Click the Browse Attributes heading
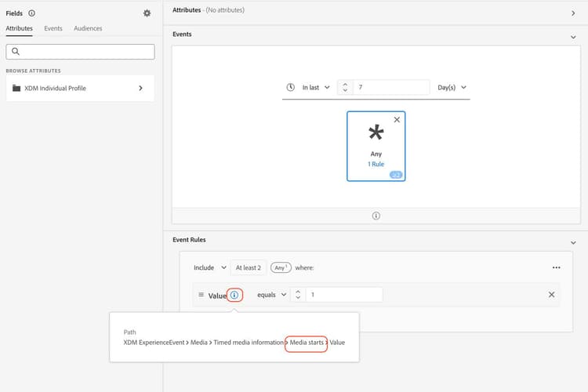This screenshot has width=588, height=392. [x=33, y=71]
